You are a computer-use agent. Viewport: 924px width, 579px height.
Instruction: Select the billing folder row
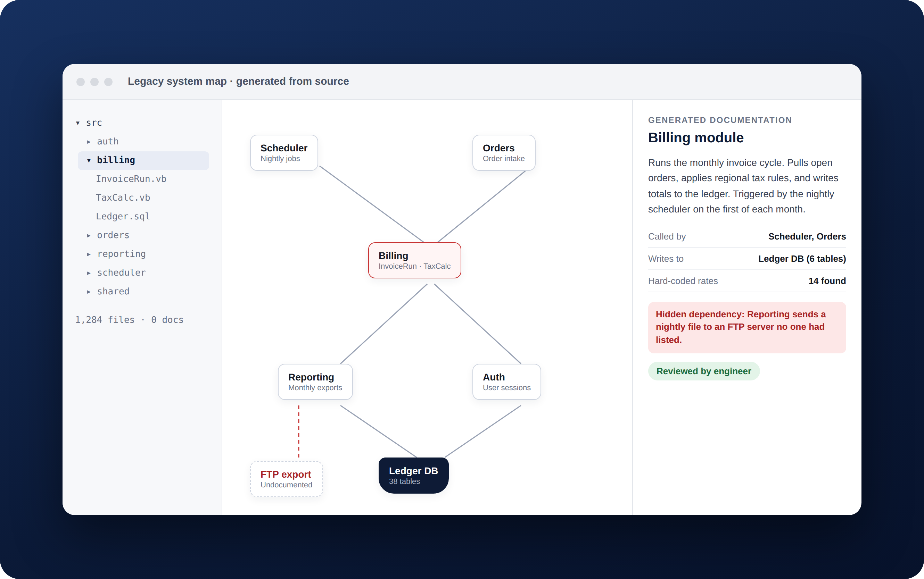point(143,160)
